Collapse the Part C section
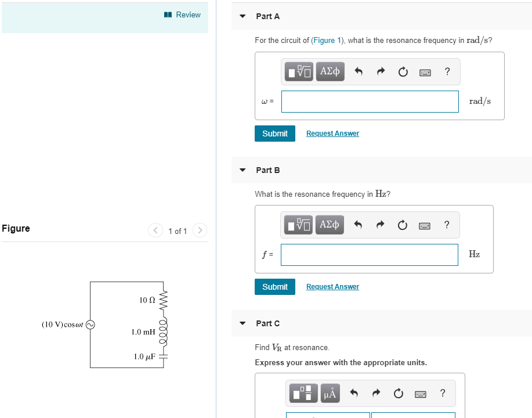Screen dimensions: 532x418 (x=242, y=323)
